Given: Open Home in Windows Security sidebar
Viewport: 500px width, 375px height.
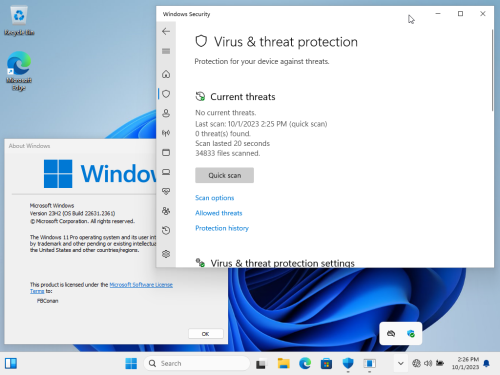Looking at the screenshot, I should (x=166, y=74).
